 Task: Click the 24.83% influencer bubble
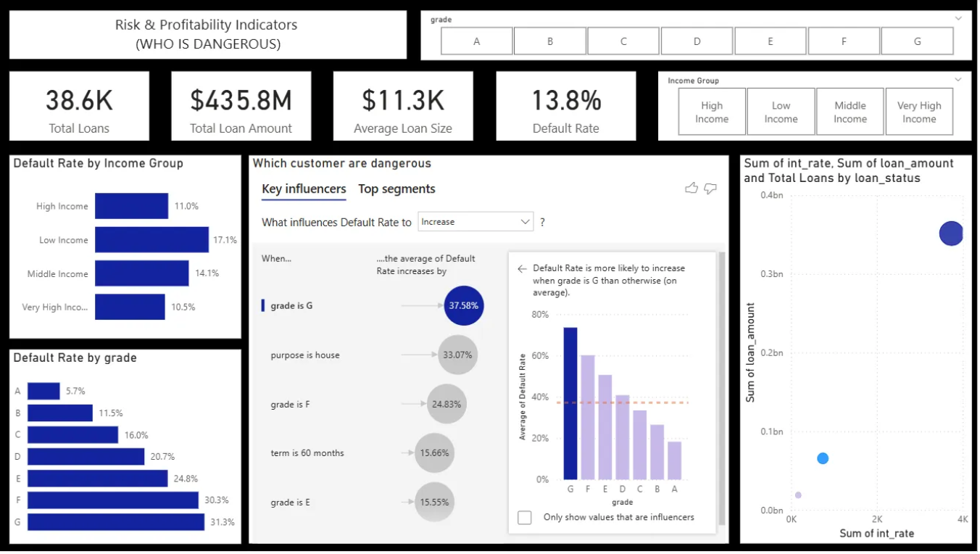[447, 404]
